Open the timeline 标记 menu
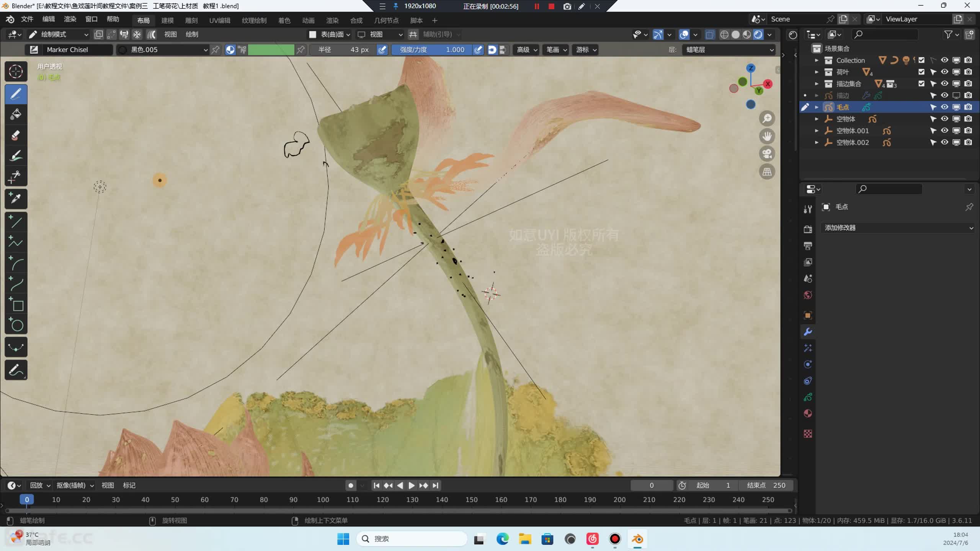 tap(129, 485)
